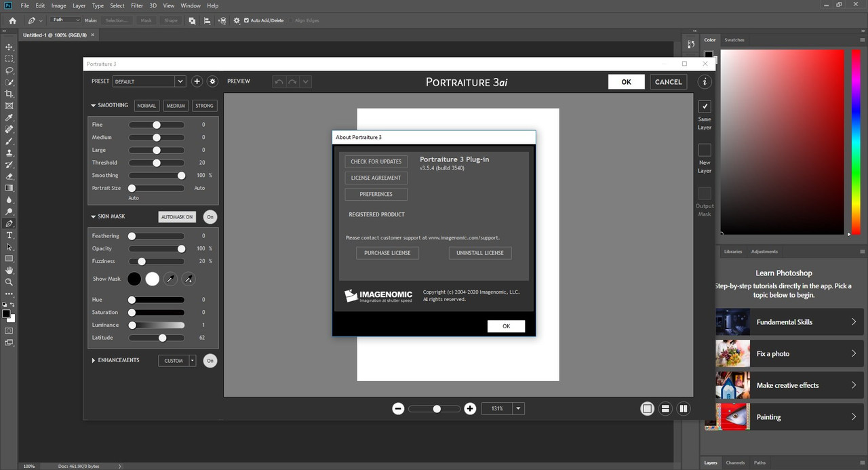Image resolution: width=868 pixels, height=470 pixels.
Task: Select the Pen tool in left toolbar
Action: (9, 223)
